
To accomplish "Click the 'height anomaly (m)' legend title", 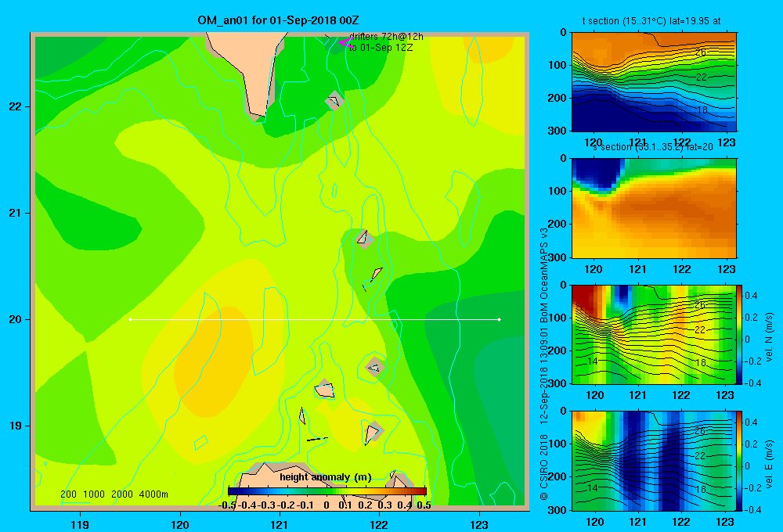I will click(x=326, y=477).
